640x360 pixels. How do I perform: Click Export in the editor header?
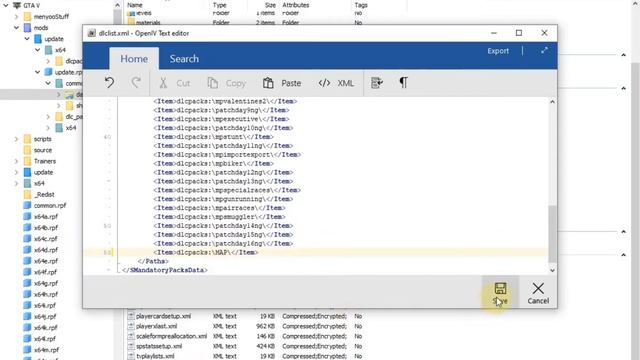(x=498, y=51)
